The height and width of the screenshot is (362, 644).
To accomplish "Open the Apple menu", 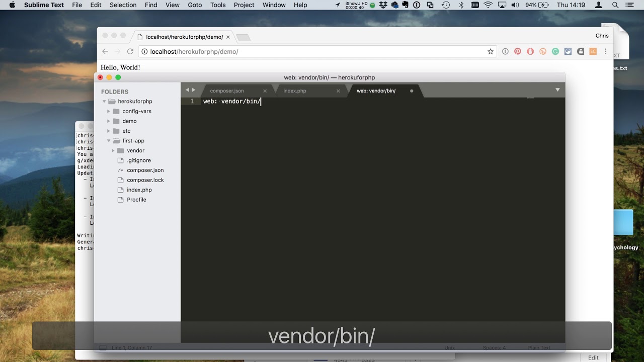I will 12,5.
